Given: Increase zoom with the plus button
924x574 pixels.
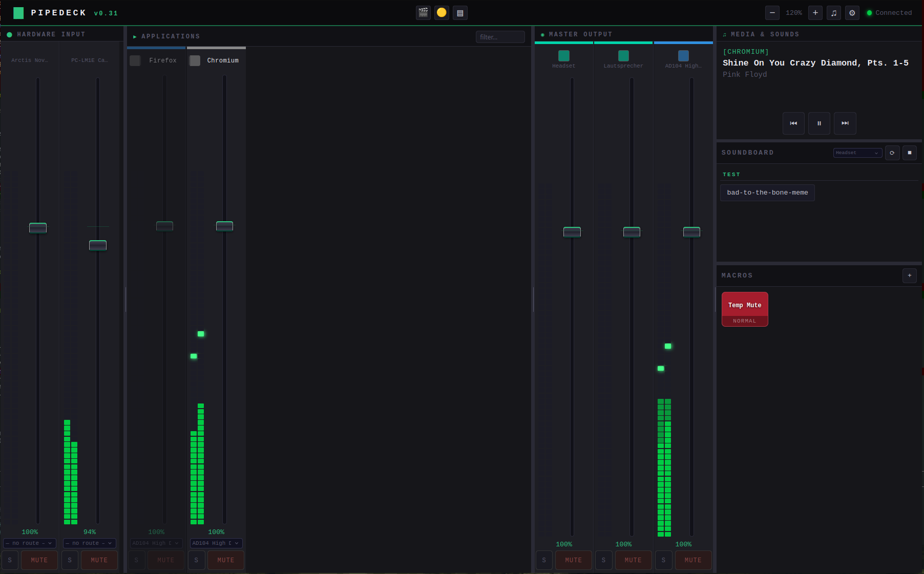Looking at the screenshot, I should 815,13.
